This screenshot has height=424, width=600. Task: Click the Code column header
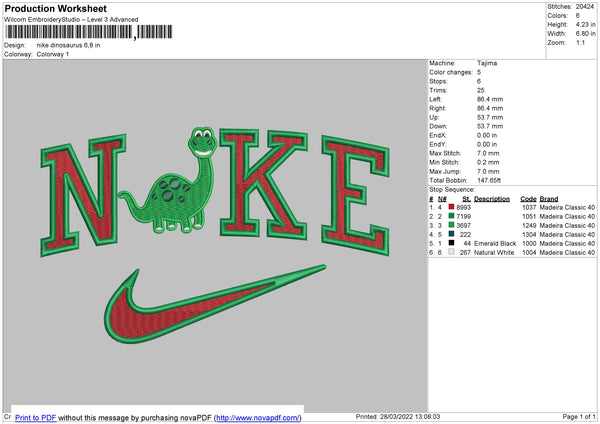point(528,199)
